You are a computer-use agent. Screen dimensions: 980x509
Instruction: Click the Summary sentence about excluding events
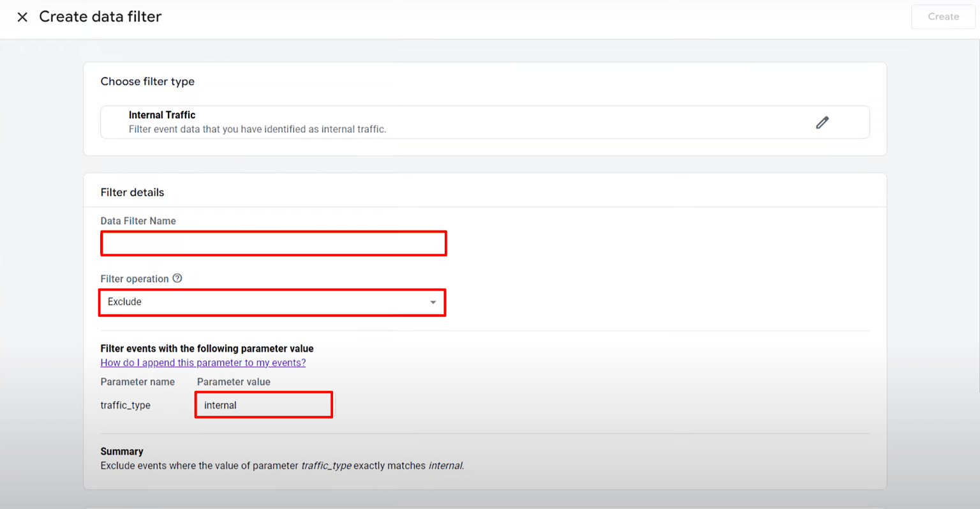point(282,466)
